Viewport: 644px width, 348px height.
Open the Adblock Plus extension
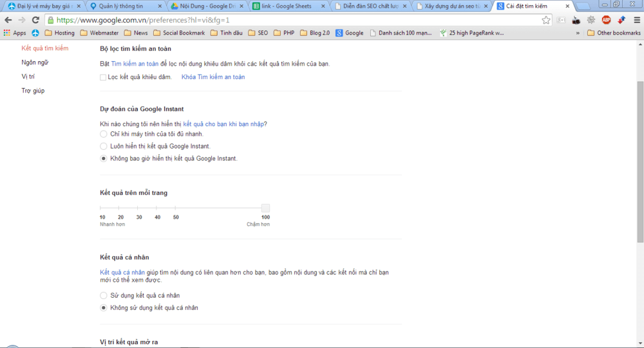tap(606, 20)
